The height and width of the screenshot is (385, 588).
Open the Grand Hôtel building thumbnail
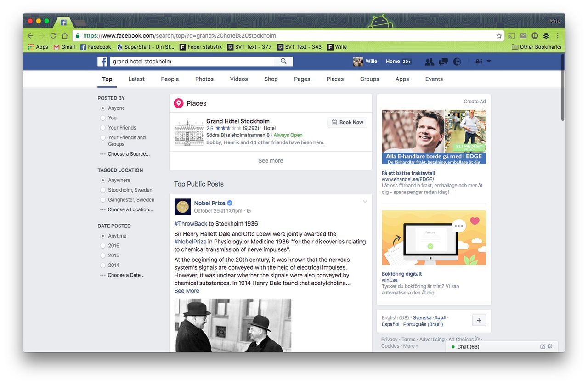188,132
